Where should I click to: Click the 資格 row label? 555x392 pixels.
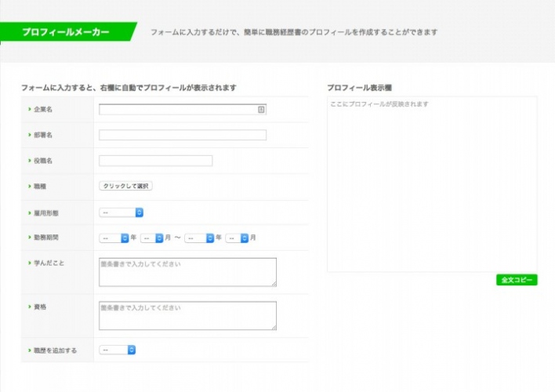(40, 307)
